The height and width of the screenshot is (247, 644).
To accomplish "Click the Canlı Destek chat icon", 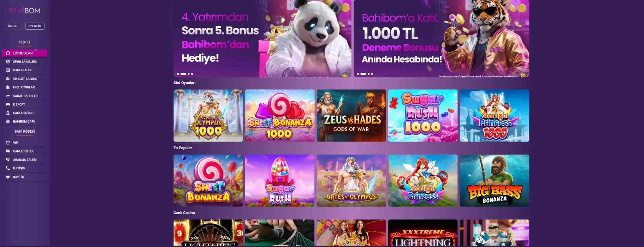I will coord(8,151).
